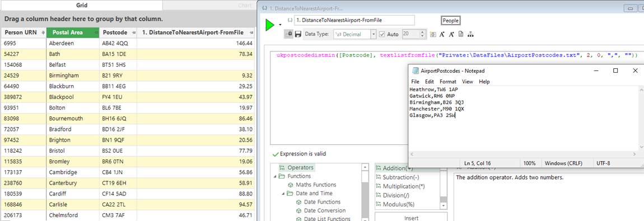Screen dimensions: 644x221
Task: Click the Person URN cell 24529
Action: point(23,76)
